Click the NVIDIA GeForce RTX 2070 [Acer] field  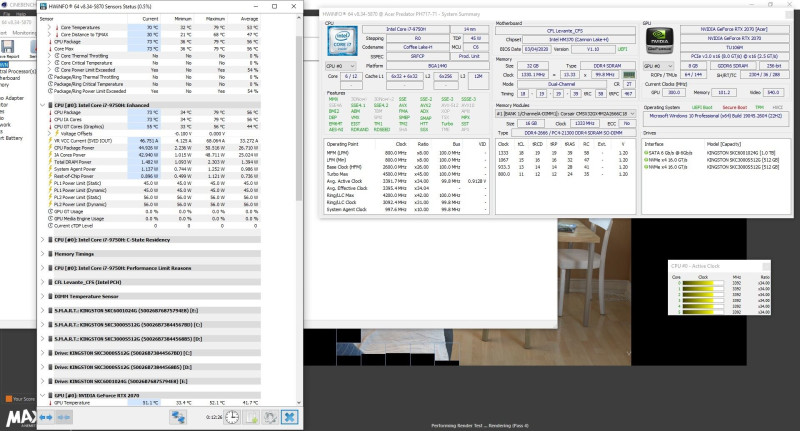[734, 30]
